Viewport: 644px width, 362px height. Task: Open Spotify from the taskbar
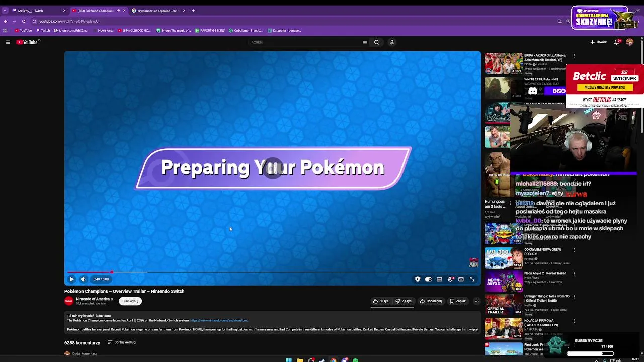(355, 360)
